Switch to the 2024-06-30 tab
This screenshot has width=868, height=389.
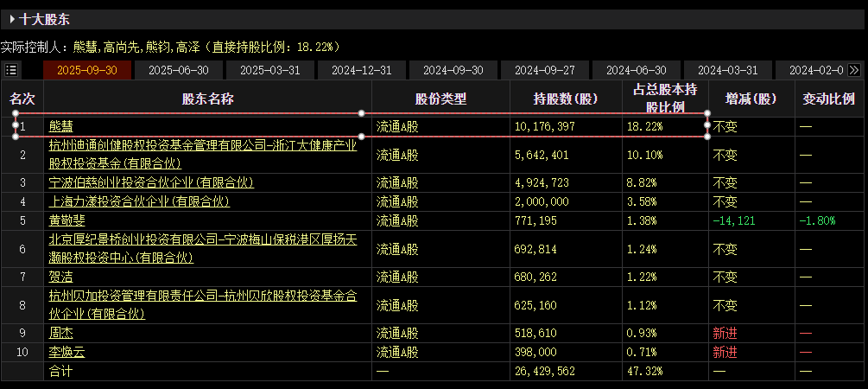637,70
